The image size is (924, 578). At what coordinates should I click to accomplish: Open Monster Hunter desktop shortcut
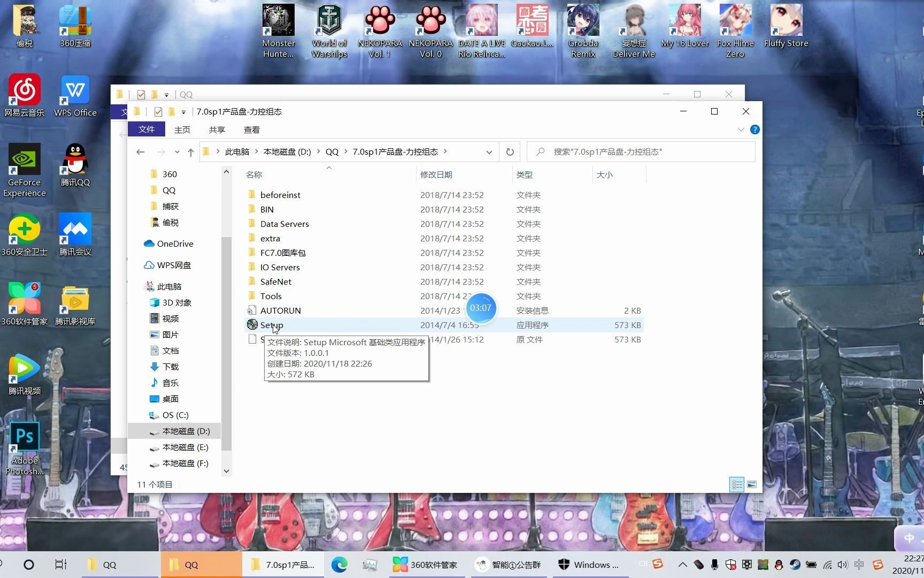tap(278, 31)
